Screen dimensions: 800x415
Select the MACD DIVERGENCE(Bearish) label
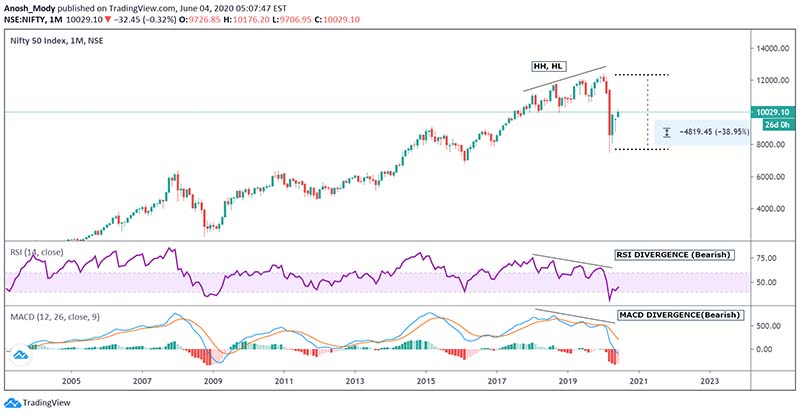(x=679, y=315)
